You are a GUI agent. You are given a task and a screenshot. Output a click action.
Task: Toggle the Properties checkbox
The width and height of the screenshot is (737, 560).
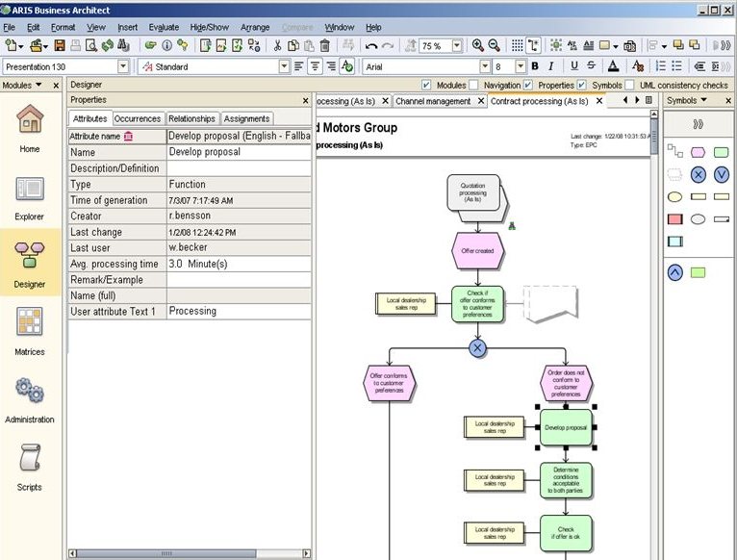(x=528, y=85)
